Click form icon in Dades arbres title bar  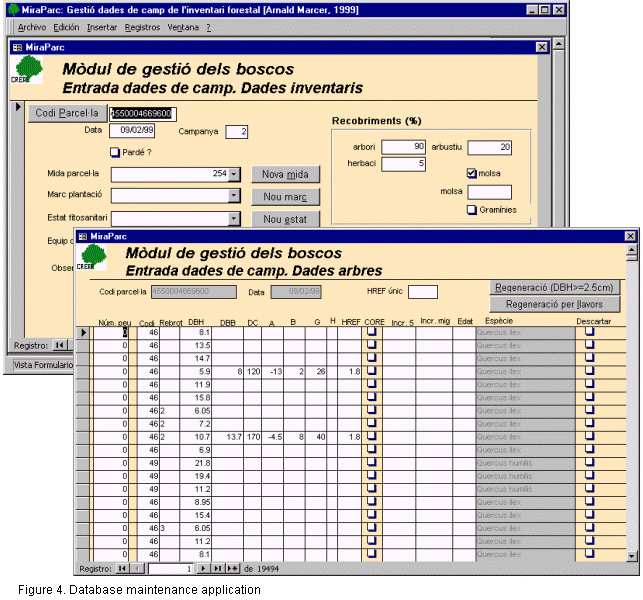tap(82, 236)
